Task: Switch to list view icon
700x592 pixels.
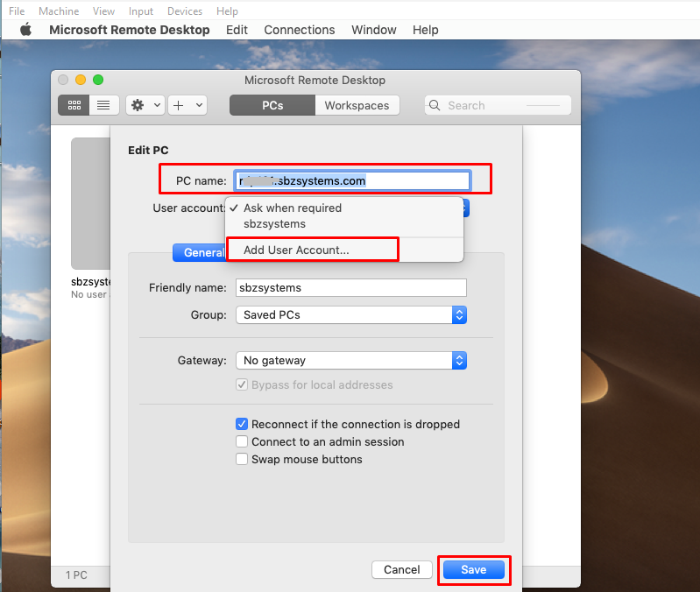Action: (103, 105)
